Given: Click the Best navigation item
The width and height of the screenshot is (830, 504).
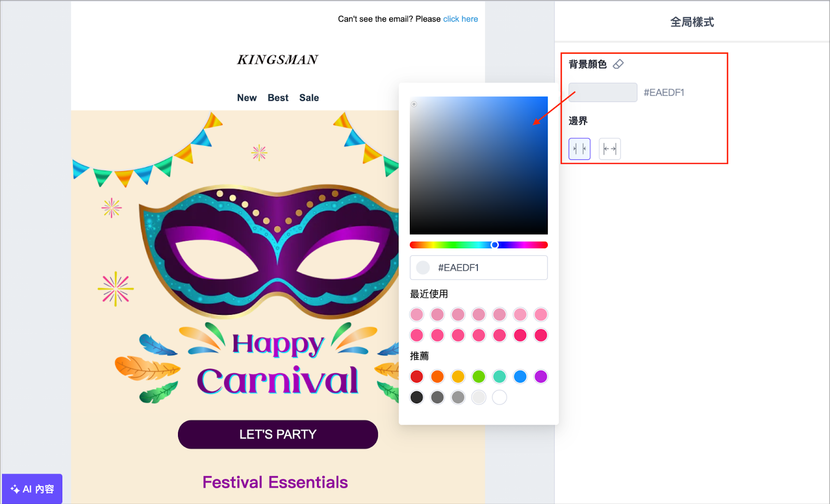Looking at the screenshot, I should pyautogui.click(x=278, y=98).
